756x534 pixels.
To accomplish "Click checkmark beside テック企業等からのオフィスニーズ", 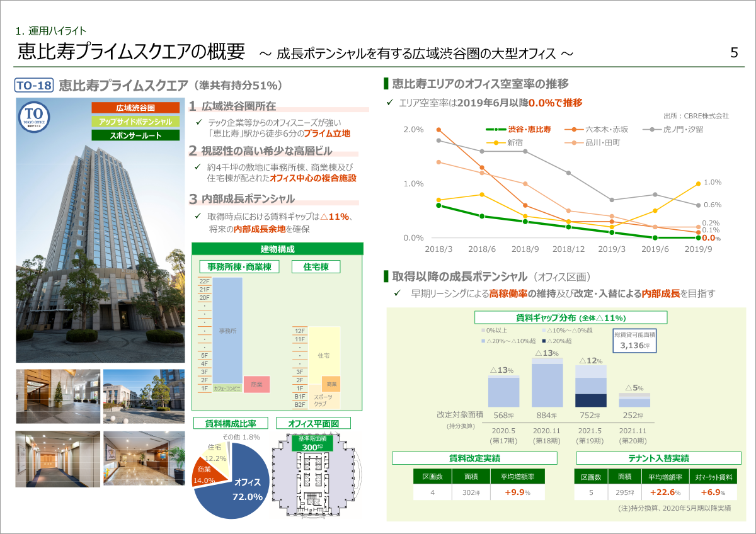I will click(198, 122).
